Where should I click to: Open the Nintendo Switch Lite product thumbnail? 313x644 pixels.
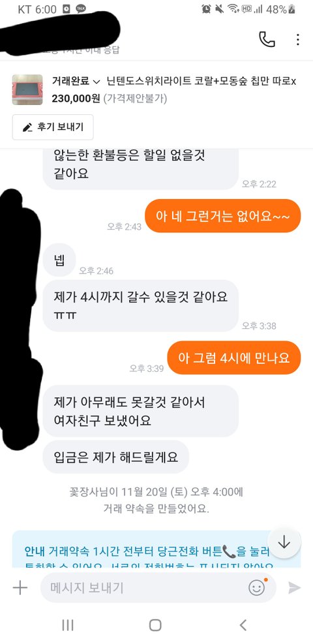[27, 89]
